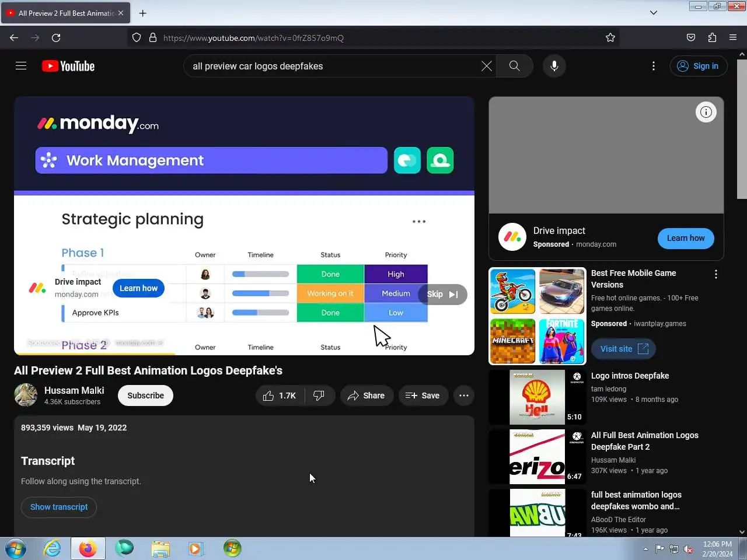Open more actions ellipsis under video

[x=464, y=395]
